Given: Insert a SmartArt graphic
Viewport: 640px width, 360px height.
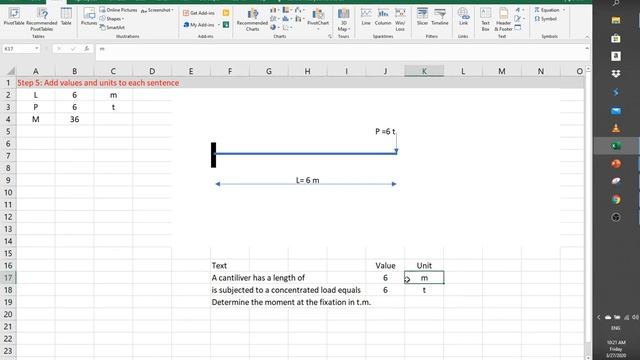Looking at the screenshot, I should [x=112, y=27].
